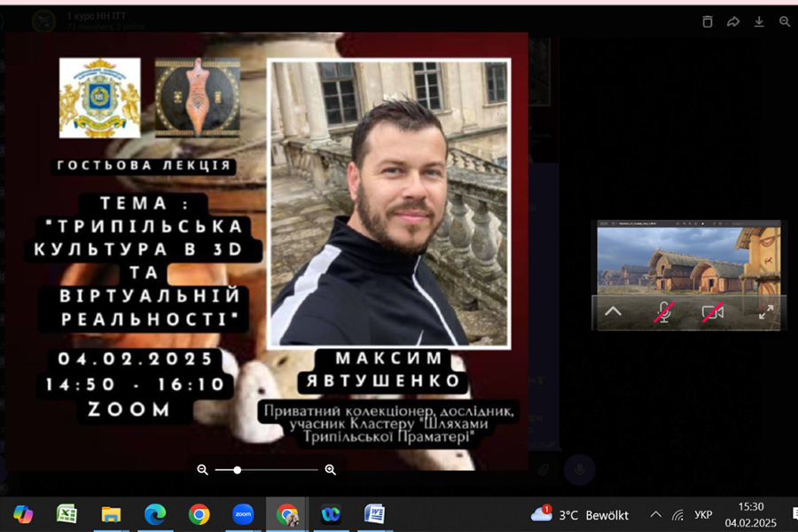The height and width of the screenshot is (532, 798).
Task: Show hidden system tray icons
Action: click(655, 514)
